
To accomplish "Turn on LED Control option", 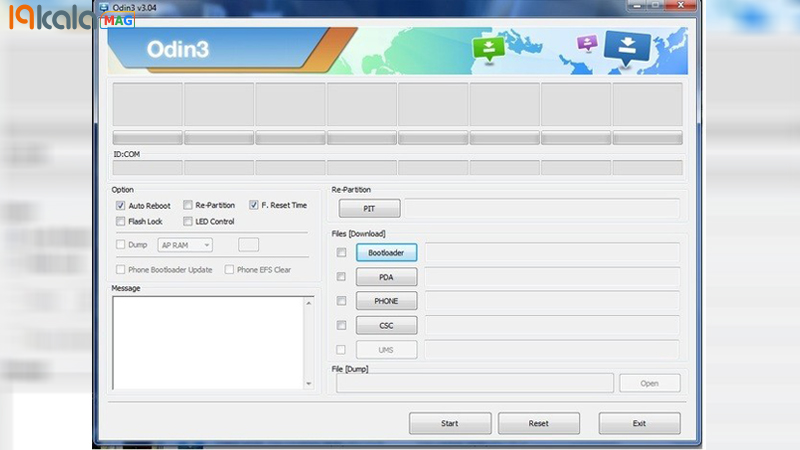I will click(188, 221).
